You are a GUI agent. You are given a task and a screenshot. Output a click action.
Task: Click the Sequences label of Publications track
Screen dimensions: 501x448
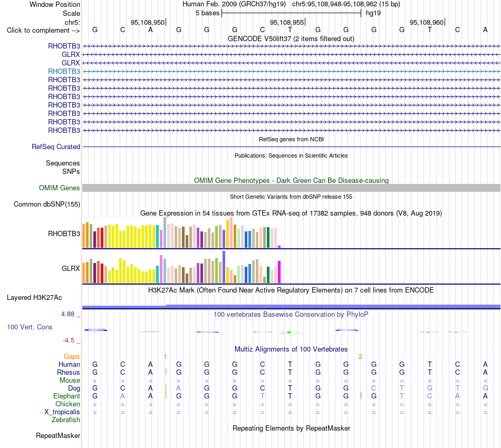tap(63, 163)
